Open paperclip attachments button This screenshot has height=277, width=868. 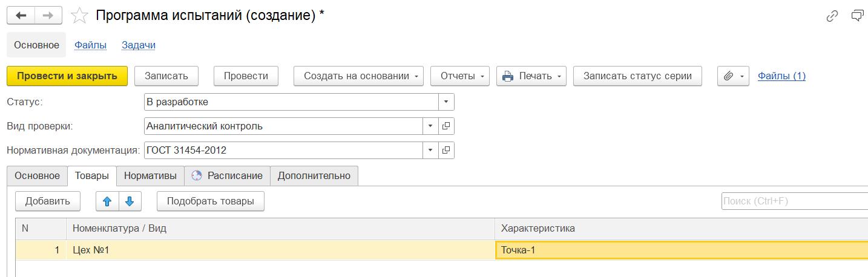pyautogui.click(x=733, y=76)
